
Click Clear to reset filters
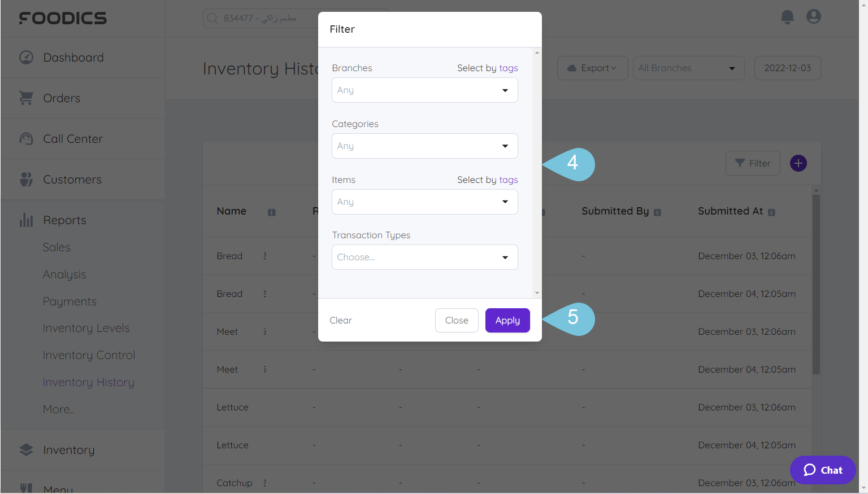[x=341, y=321]
